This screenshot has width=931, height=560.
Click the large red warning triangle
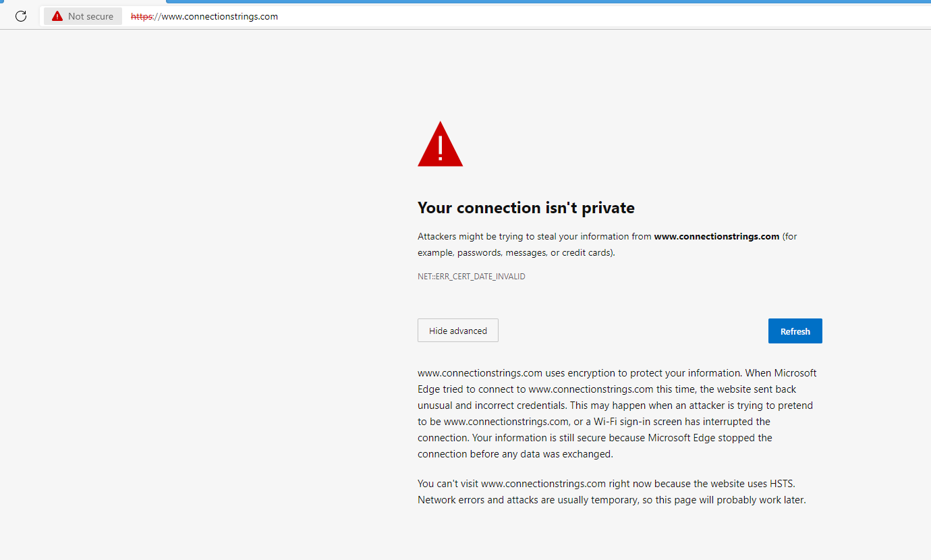click(x=441, y=144)
